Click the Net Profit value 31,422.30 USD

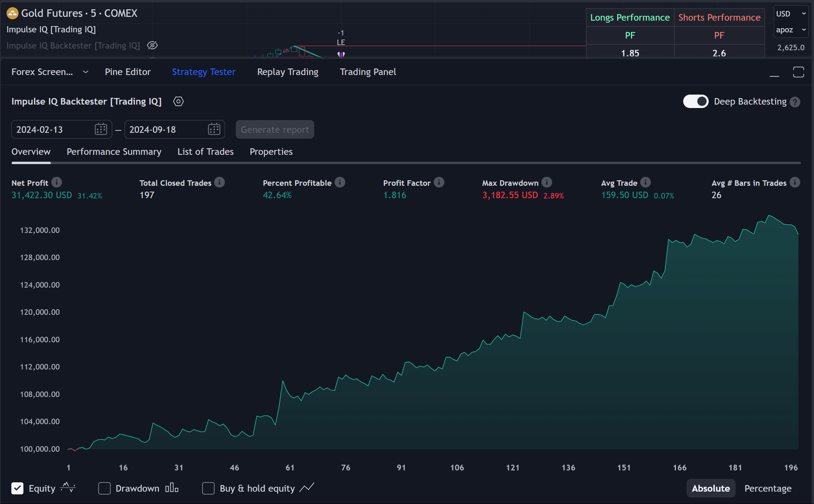(x=42, y=195)
